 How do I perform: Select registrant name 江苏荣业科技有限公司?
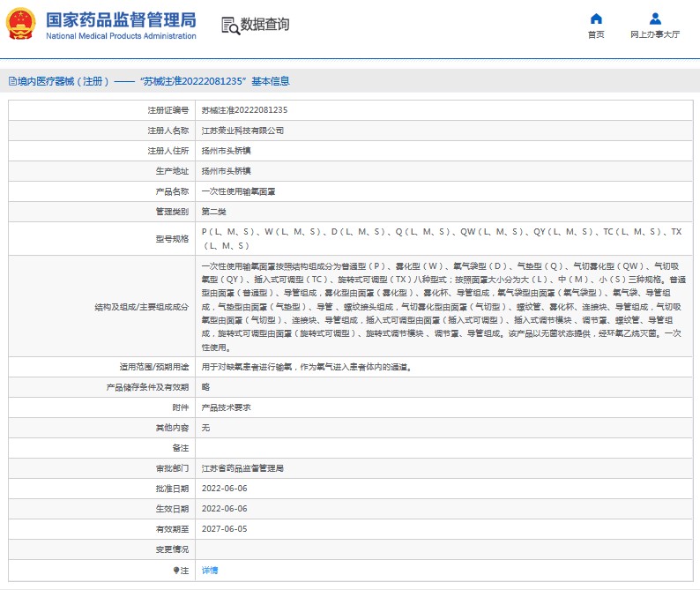(x=242, y=131)
